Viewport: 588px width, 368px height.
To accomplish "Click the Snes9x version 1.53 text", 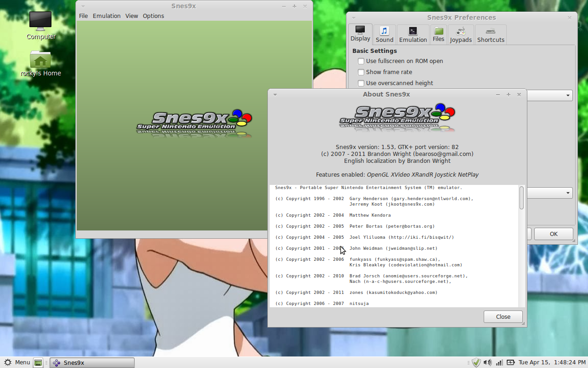I will click(397, 147).
